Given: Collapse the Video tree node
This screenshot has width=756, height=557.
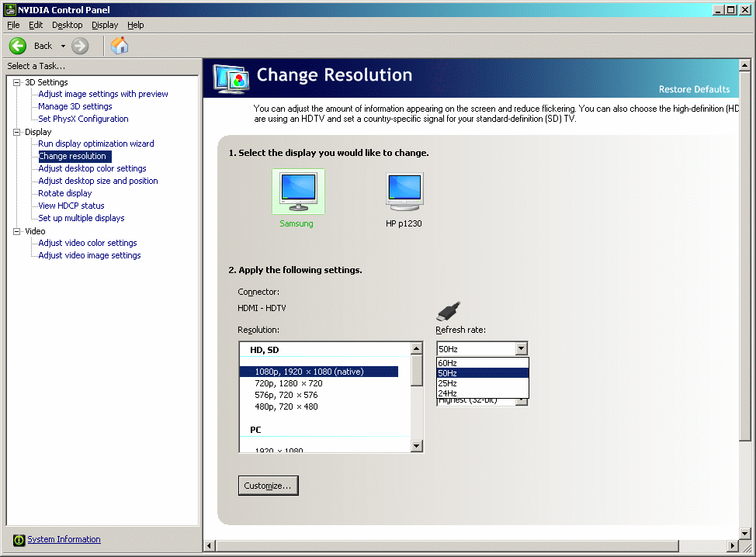Looking at the screenshot, I should click(x=17, y=231).
